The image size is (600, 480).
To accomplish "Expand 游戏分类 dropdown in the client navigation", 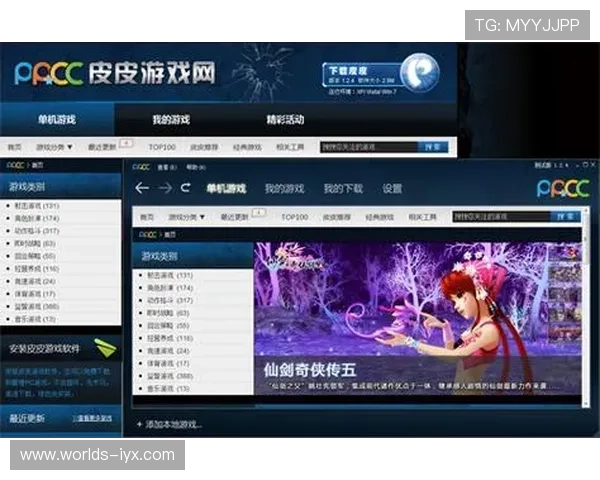I will click(187, 217).
